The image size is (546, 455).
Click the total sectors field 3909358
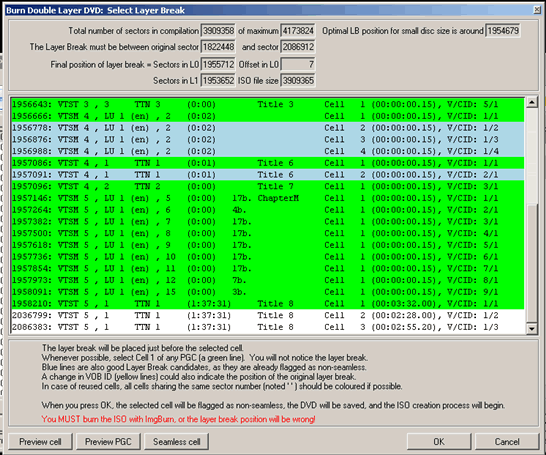(x=218, y=31)
